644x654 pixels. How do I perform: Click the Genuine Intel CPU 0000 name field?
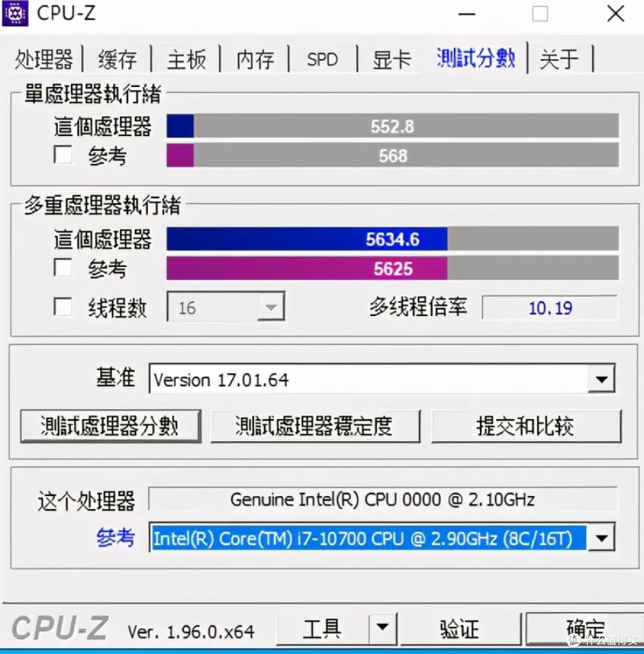382,499
